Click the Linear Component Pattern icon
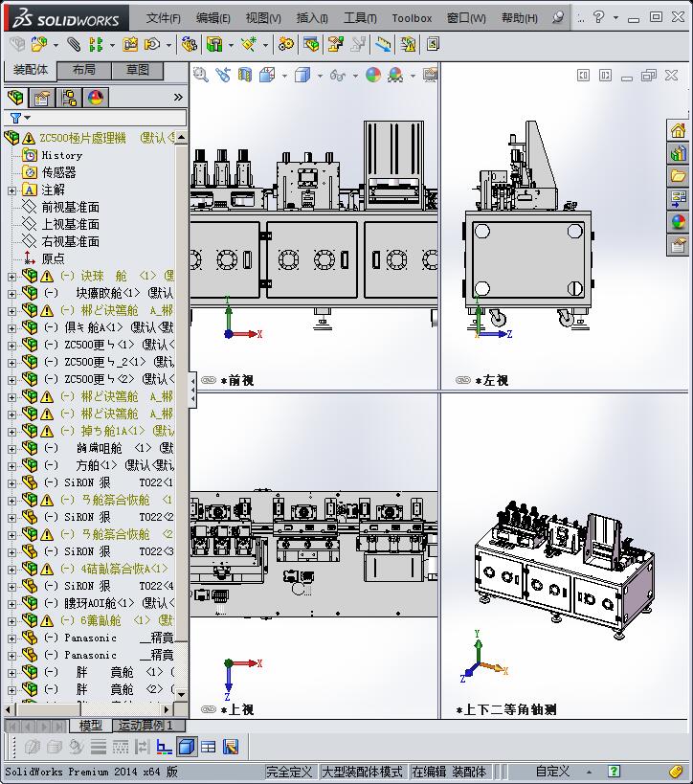This screenshot has width=693, height=784. pyautogui.click(x=96, y=44)
